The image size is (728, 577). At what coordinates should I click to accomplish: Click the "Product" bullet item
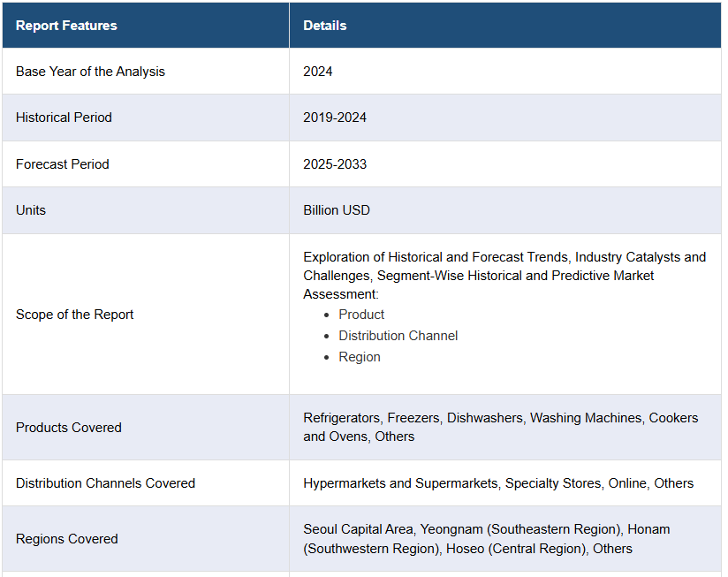tap(361, 315)
